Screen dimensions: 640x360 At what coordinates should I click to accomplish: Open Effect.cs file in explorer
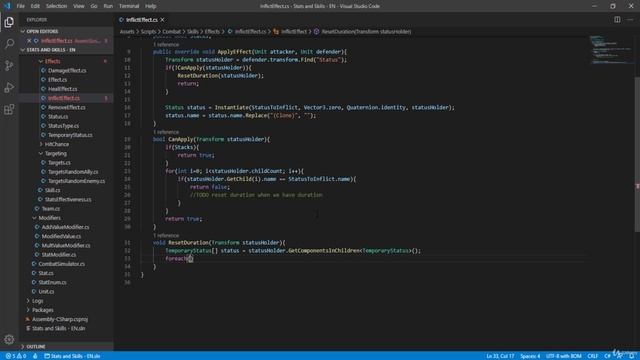point(57,80)
